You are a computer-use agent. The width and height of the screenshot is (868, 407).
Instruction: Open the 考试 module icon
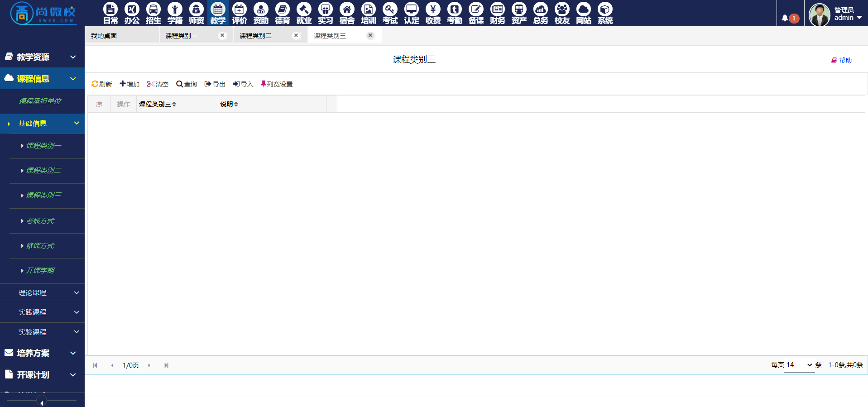click(x=390, y=13)
